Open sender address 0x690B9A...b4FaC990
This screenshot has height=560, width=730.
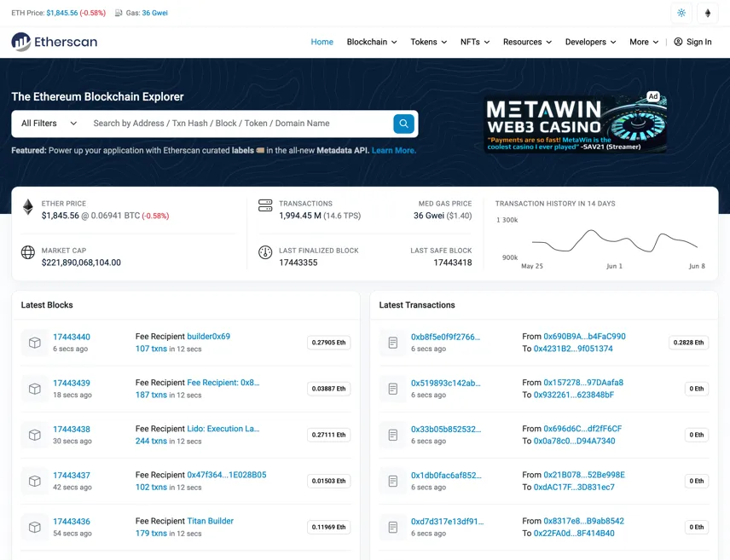[585, 336]
